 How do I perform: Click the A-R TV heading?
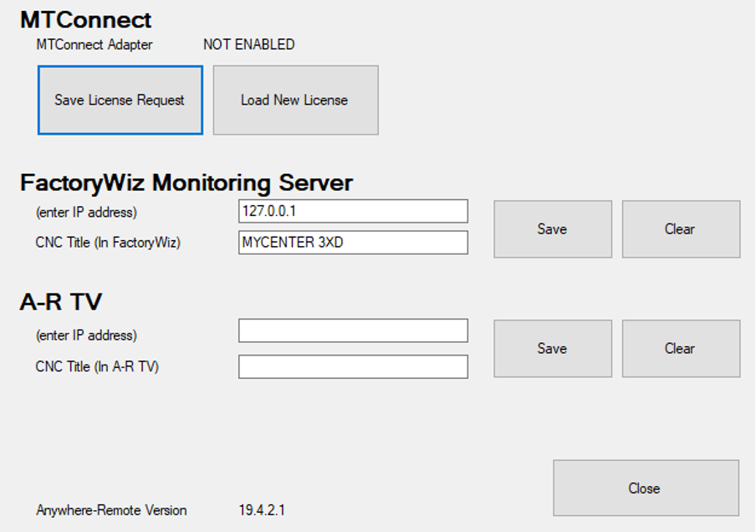(x=61, y=302)
